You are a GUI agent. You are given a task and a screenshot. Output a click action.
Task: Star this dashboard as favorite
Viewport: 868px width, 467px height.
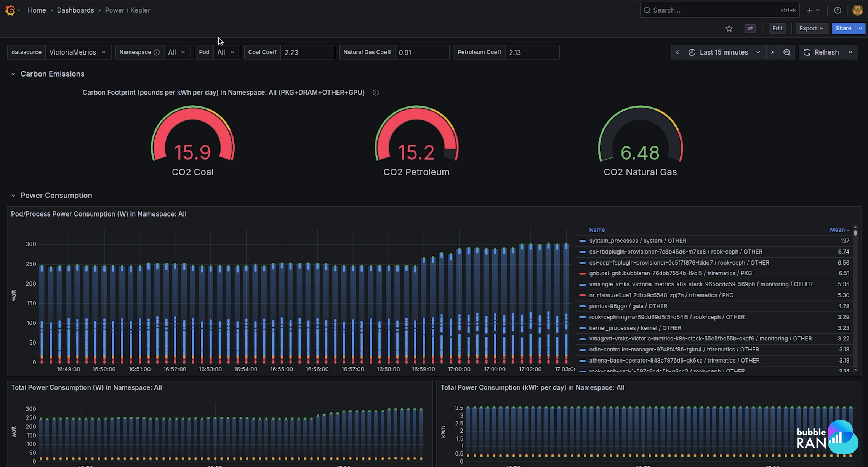[729, 29]
